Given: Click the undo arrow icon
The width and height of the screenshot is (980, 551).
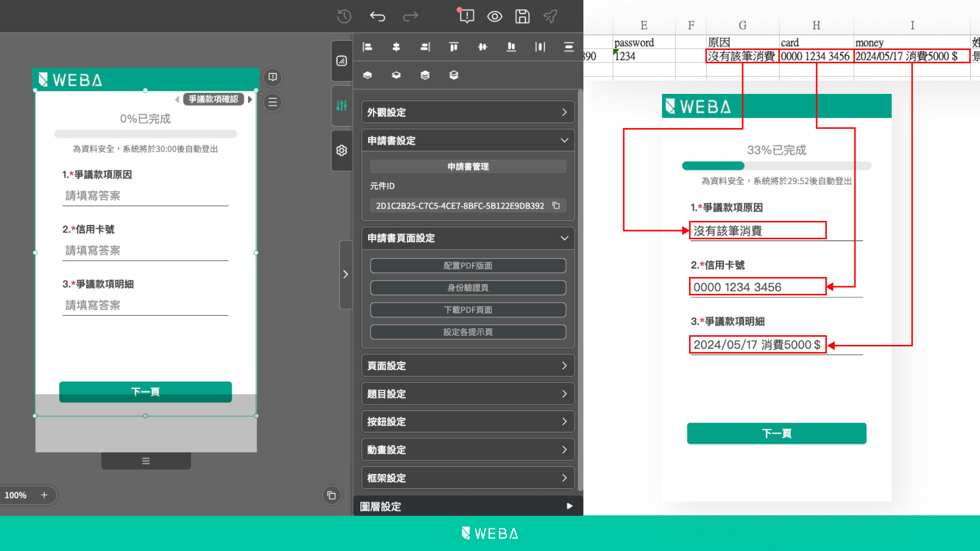Looking at the screenshot, I should tap(378, 17).
